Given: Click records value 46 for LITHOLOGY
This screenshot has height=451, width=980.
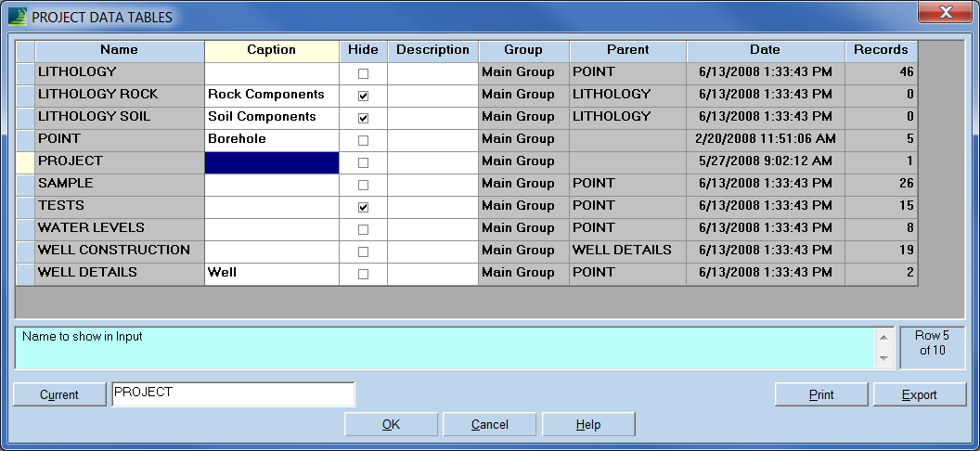Looking at the screenshot, I should (x=882, y=73).
